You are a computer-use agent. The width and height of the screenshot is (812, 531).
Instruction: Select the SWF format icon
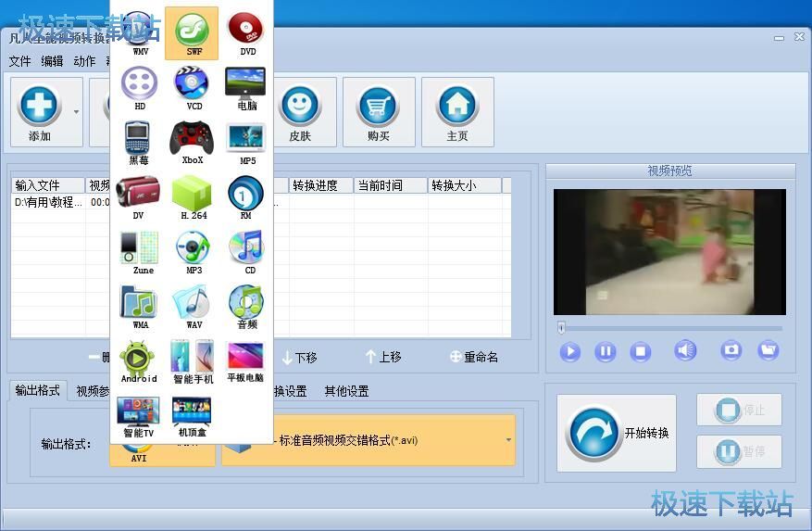point(193,33)
